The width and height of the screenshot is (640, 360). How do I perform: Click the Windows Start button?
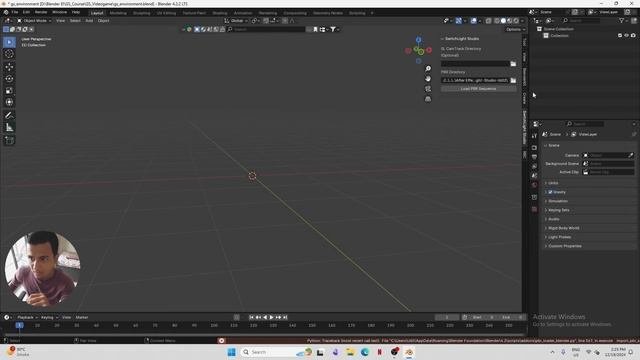[x=231, y=352]
